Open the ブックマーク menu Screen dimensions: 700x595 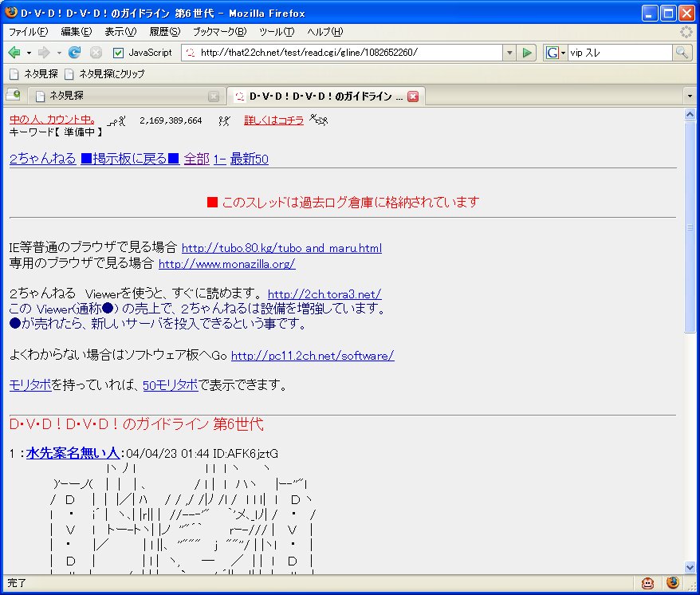click(219, 32)
